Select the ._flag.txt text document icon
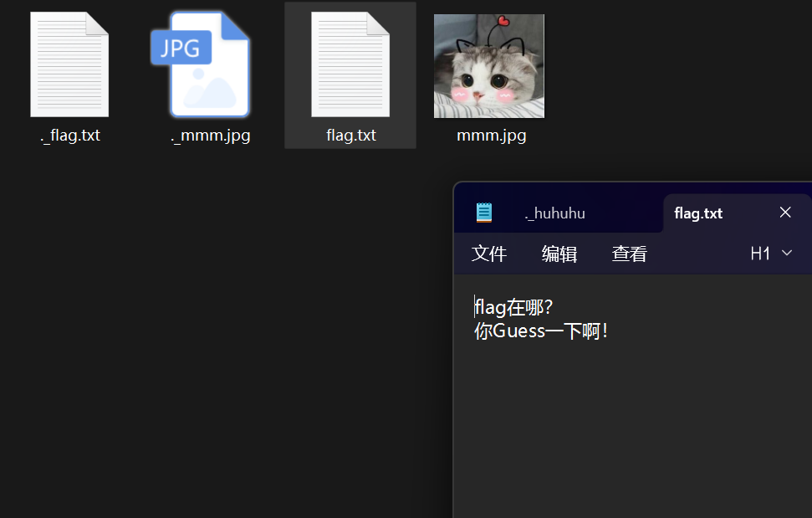 pos(69,64)
